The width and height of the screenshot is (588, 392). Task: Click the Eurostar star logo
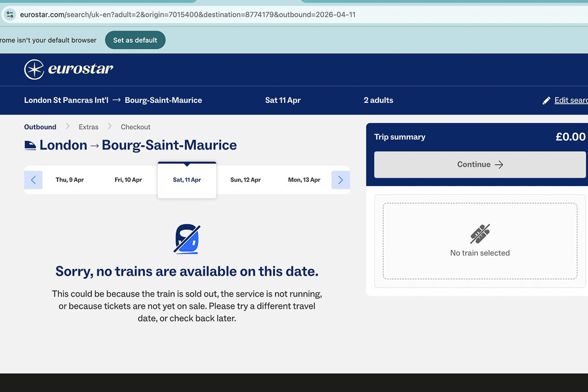(34, 69)
